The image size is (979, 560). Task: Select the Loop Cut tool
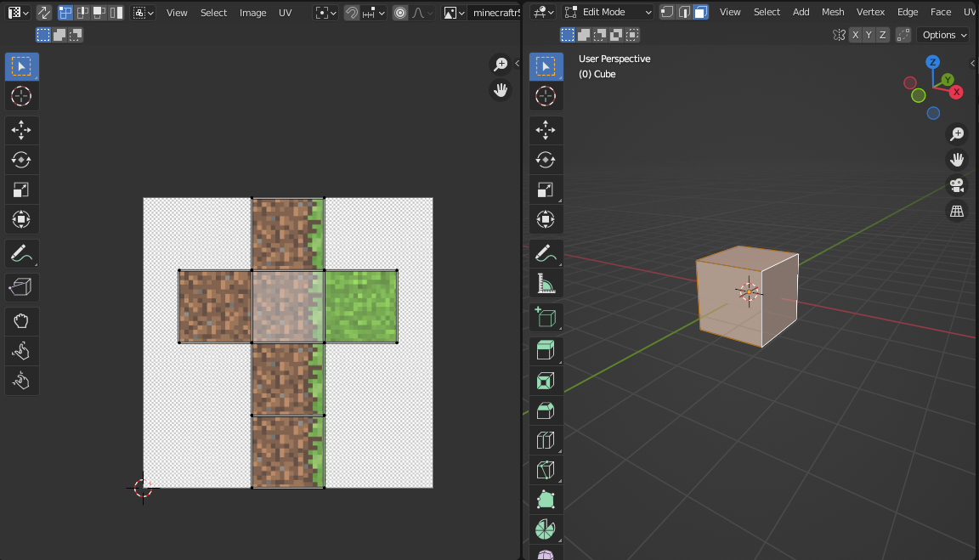(x=546, y=440)
